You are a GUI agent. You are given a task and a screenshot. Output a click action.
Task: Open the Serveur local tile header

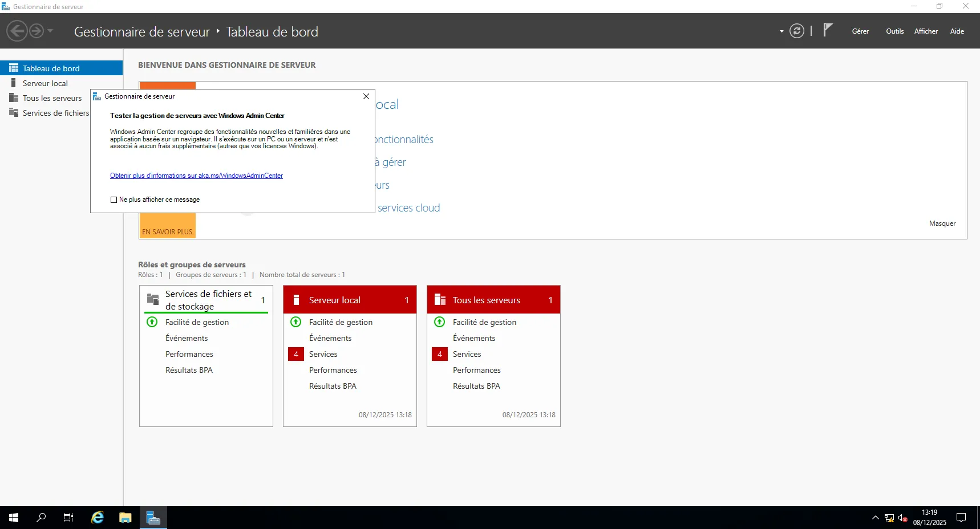(x=350, y=300)
